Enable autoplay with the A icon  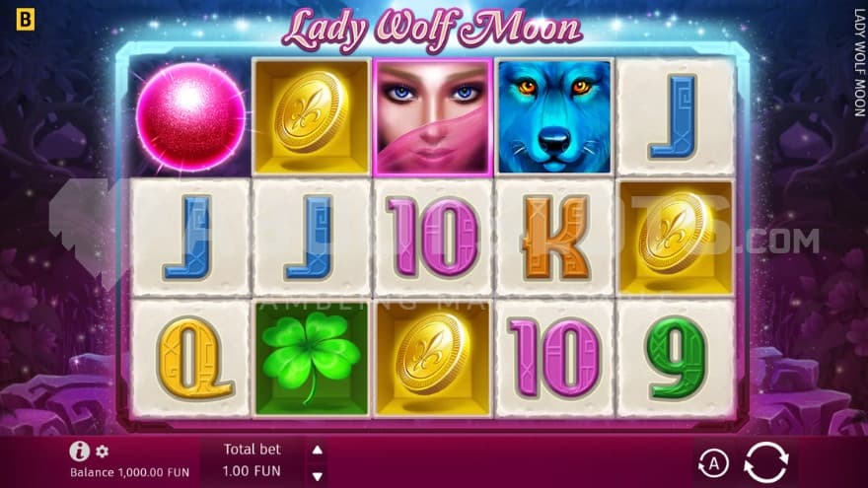coord(713,463)
